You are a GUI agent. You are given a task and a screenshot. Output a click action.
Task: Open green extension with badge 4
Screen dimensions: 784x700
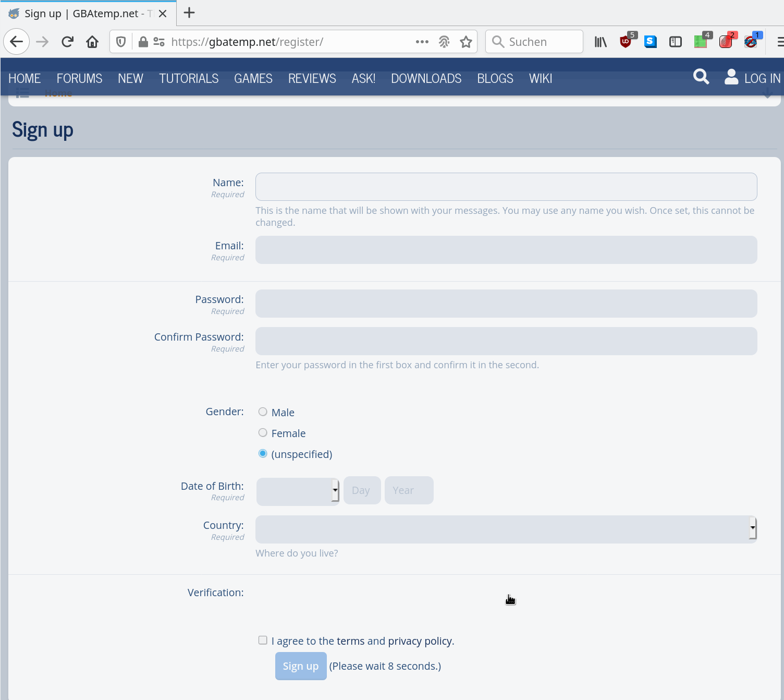[701, 41]
